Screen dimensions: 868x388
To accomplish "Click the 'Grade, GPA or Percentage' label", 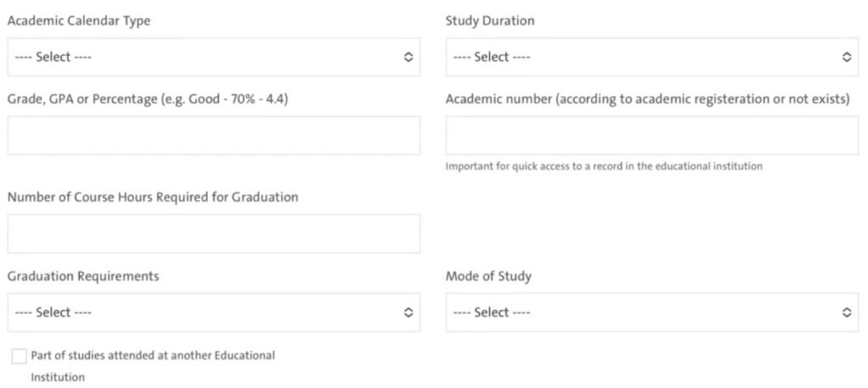I will point(153,99).
